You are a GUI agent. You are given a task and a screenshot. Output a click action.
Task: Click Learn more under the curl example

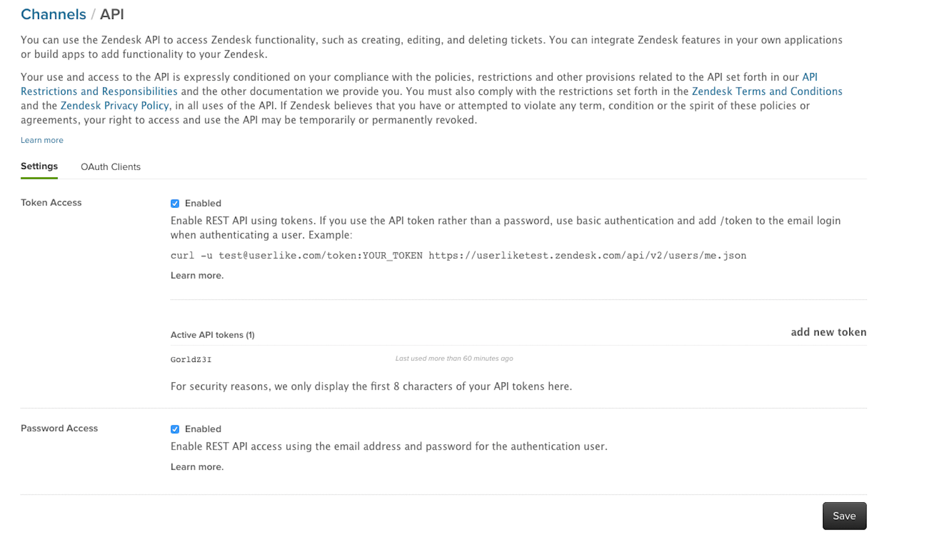(197, 276)
